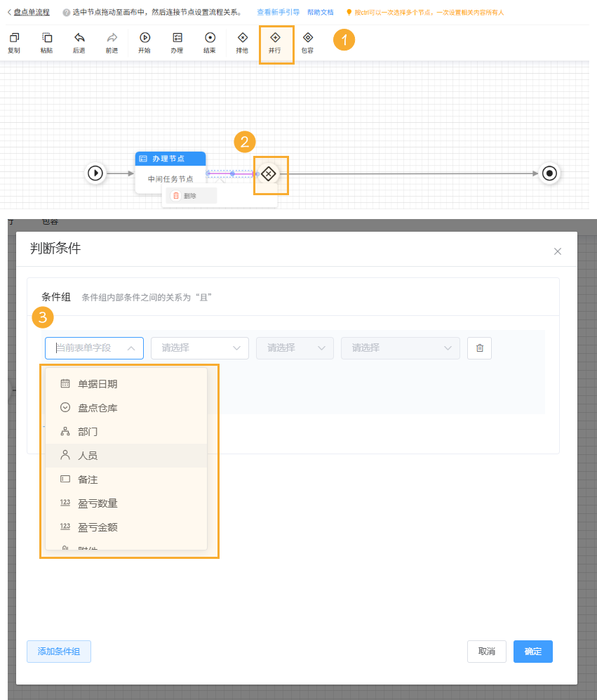Click the 后退 (undo) icon
Image resolution: width=597 pixels, height=700 pixels.
[79, 42]
